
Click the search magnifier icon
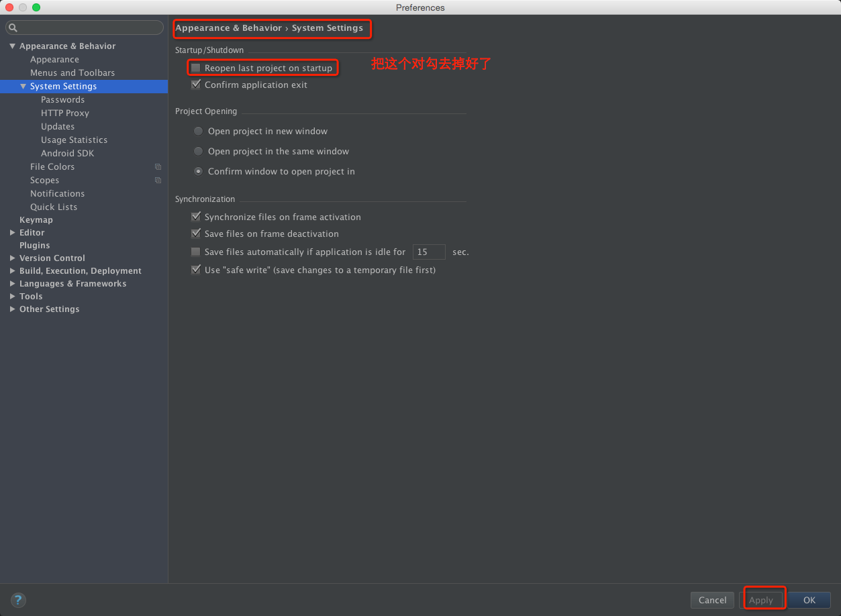click(13, 28)
